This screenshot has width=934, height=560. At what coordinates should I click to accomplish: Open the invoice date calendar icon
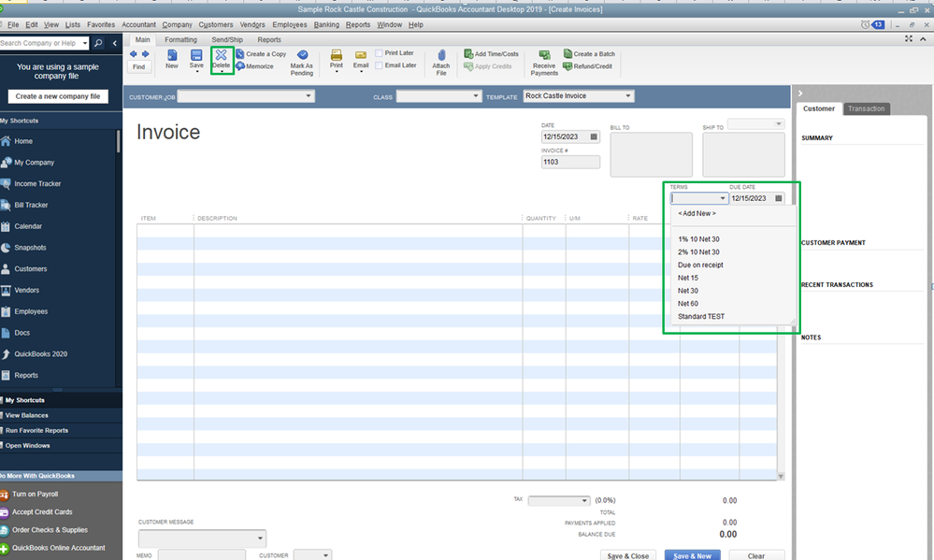(594, 137)
